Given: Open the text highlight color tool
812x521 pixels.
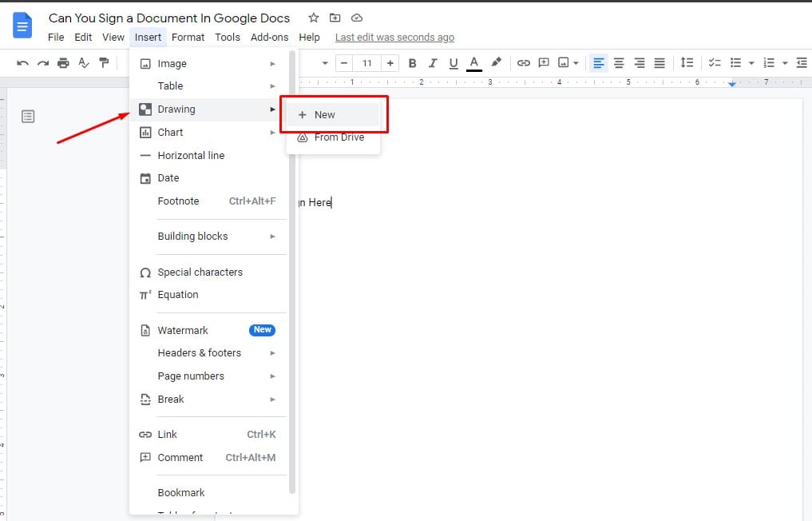Looking at the screenshot, I should (x=496, y=62).
